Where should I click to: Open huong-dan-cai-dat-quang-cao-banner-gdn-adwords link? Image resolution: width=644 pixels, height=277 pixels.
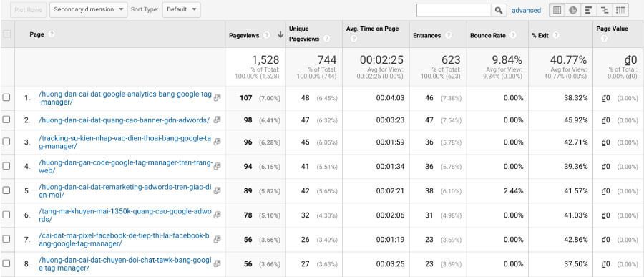pos(124,120)
